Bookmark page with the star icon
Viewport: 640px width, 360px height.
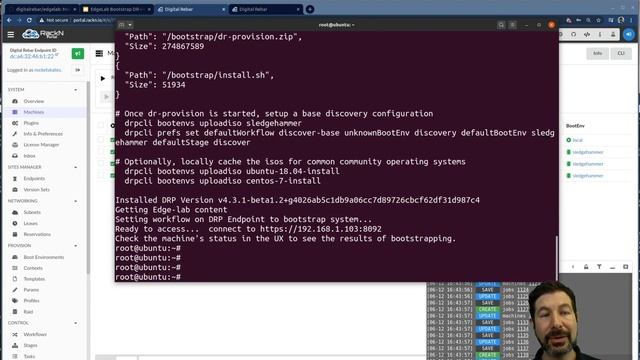pyautogui.click(x=598, y=20)
